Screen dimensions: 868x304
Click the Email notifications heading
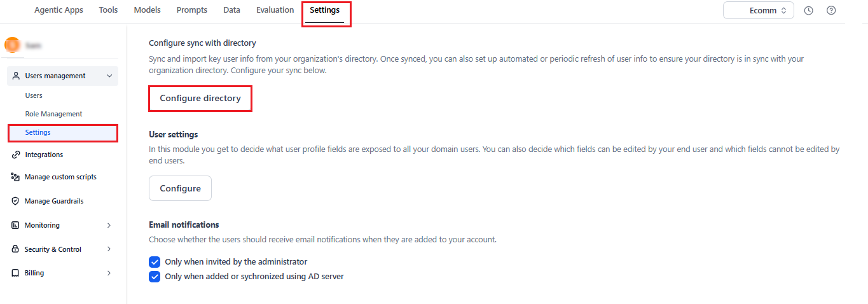184,225
